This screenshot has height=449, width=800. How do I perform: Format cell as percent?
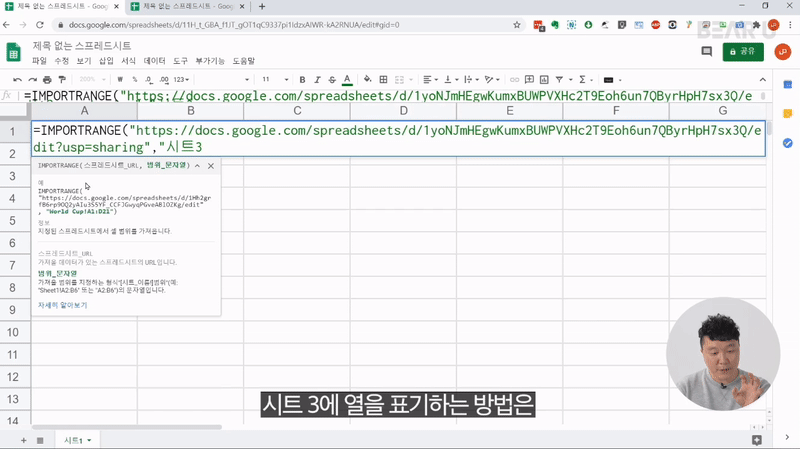pyautogui.click(x=135, y=80)
